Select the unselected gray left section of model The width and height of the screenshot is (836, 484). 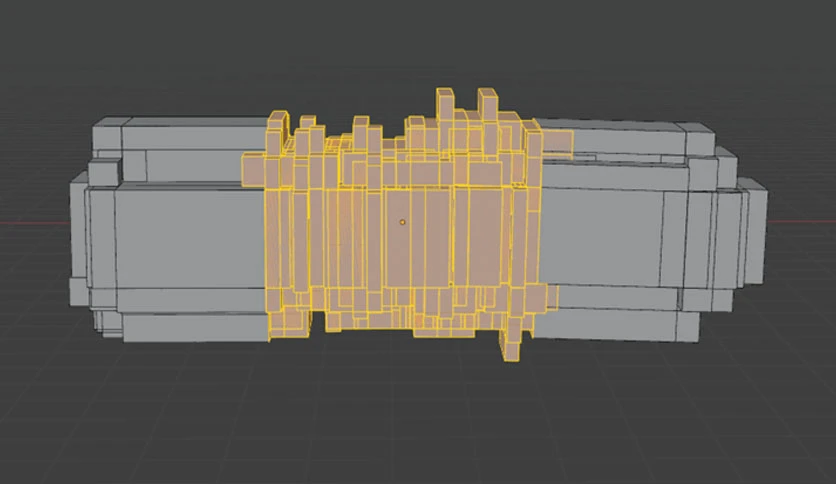(168, 229)
